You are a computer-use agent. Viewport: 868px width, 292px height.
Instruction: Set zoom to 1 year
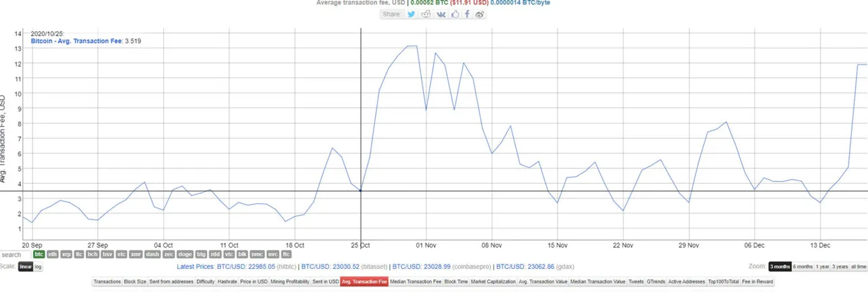coord(822,267)
